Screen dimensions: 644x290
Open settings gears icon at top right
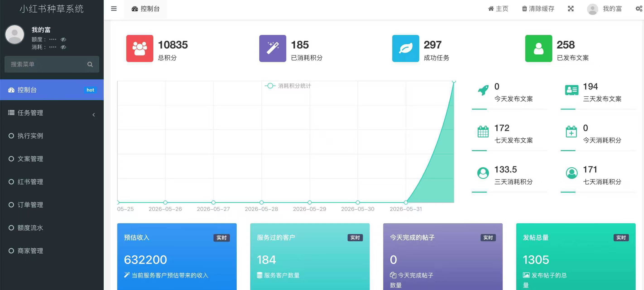639,9
